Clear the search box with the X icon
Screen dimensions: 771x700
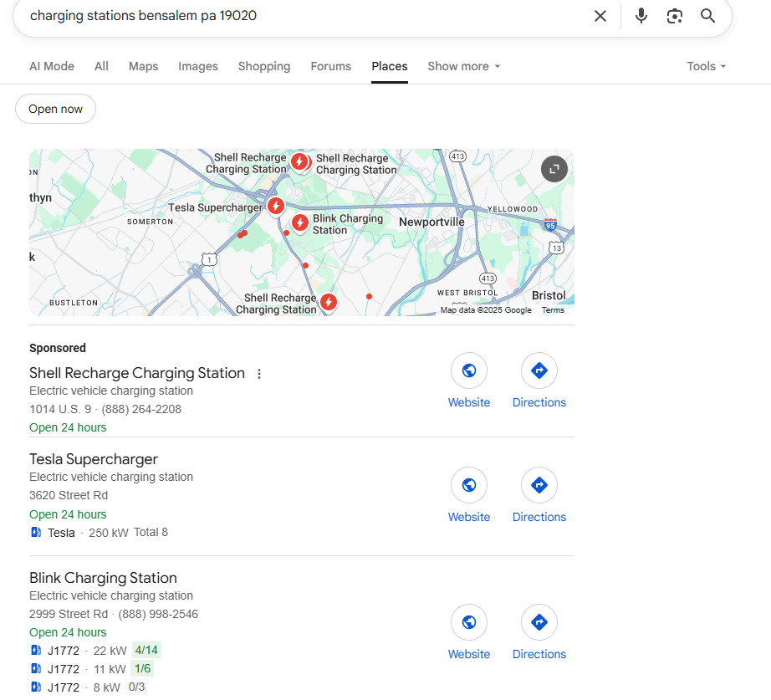point(600,16)
